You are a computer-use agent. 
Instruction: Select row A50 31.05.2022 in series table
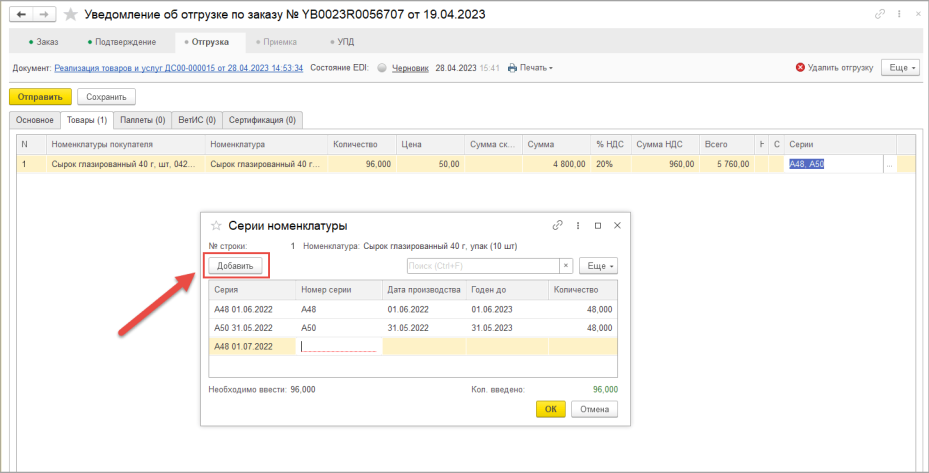pyautogui.click(x=413, y=328)
